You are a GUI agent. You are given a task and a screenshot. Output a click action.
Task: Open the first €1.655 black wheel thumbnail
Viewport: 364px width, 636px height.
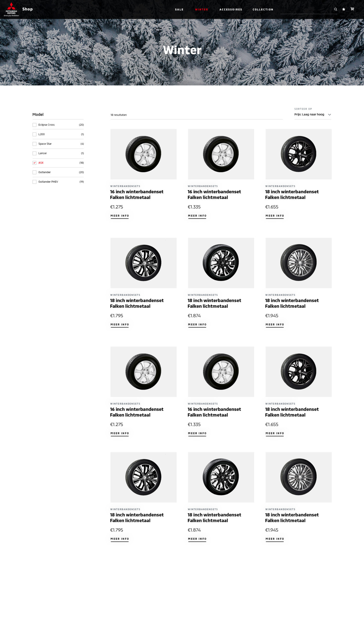pos(298,154)
